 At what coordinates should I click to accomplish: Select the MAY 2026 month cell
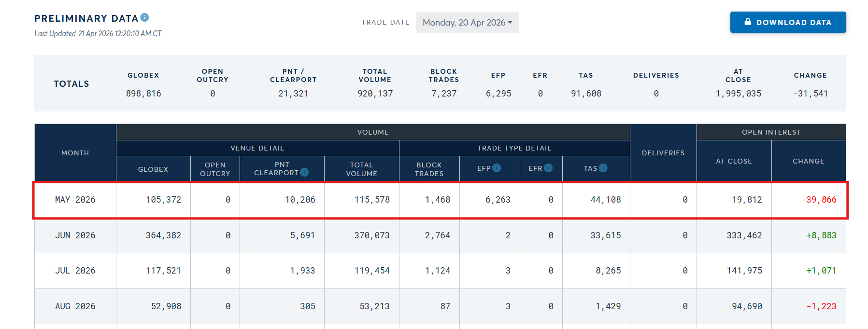click(75, 200)
